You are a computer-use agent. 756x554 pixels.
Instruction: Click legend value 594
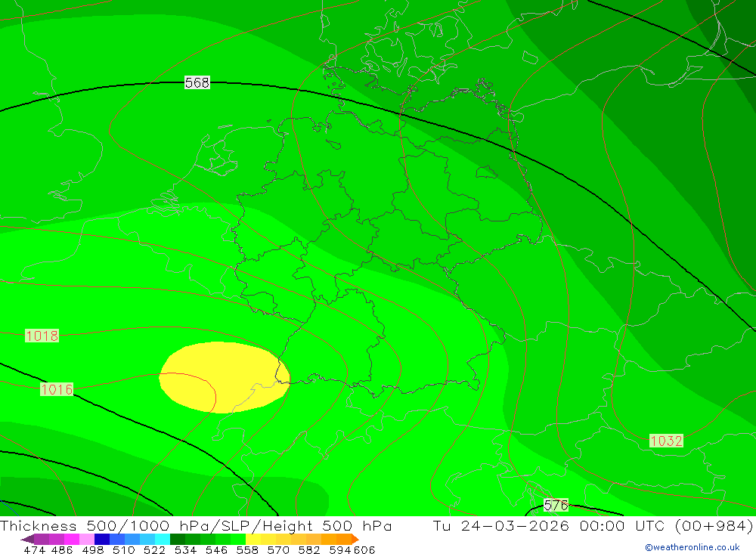coord(340,549)
